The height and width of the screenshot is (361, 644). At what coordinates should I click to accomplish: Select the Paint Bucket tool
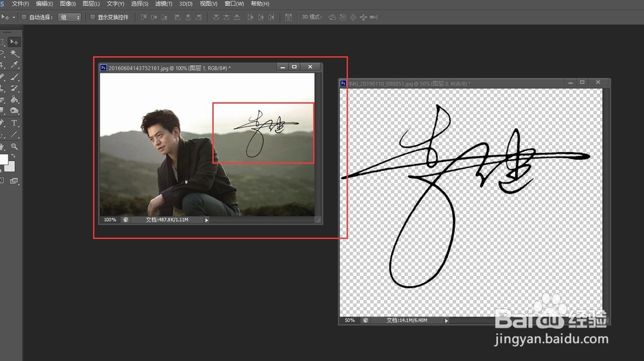(14, 99)
